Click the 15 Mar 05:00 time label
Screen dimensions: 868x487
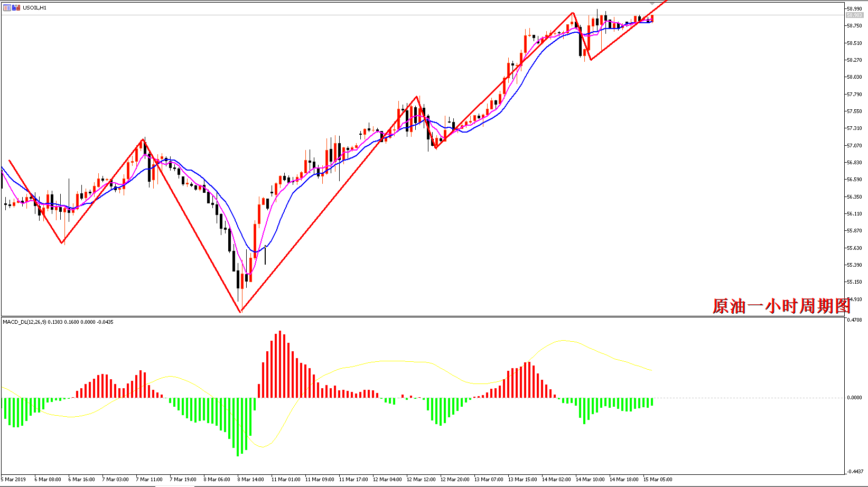pyautogui.click(x=658, y=480)
